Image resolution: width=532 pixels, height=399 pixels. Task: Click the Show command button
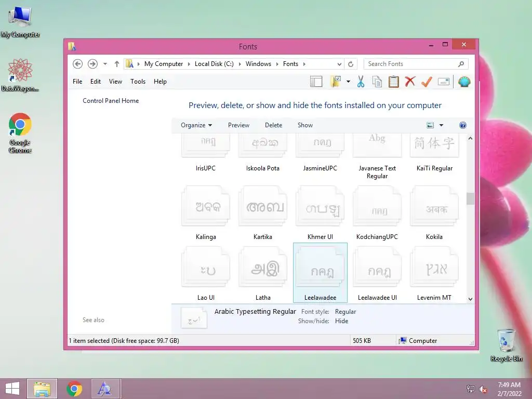pos(305,125)
